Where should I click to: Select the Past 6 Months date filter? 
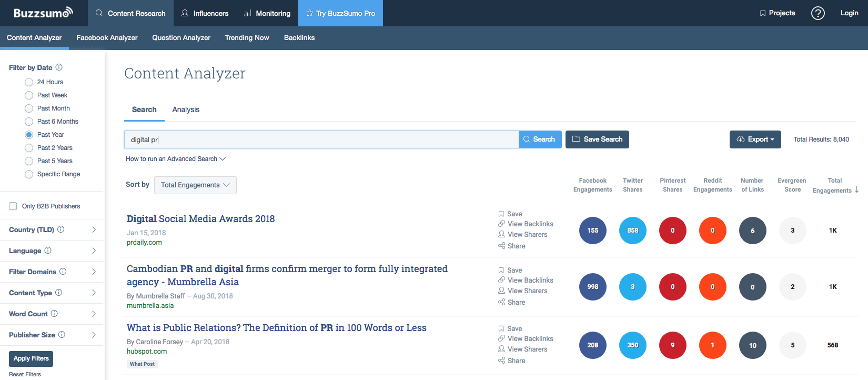(29, 122)
